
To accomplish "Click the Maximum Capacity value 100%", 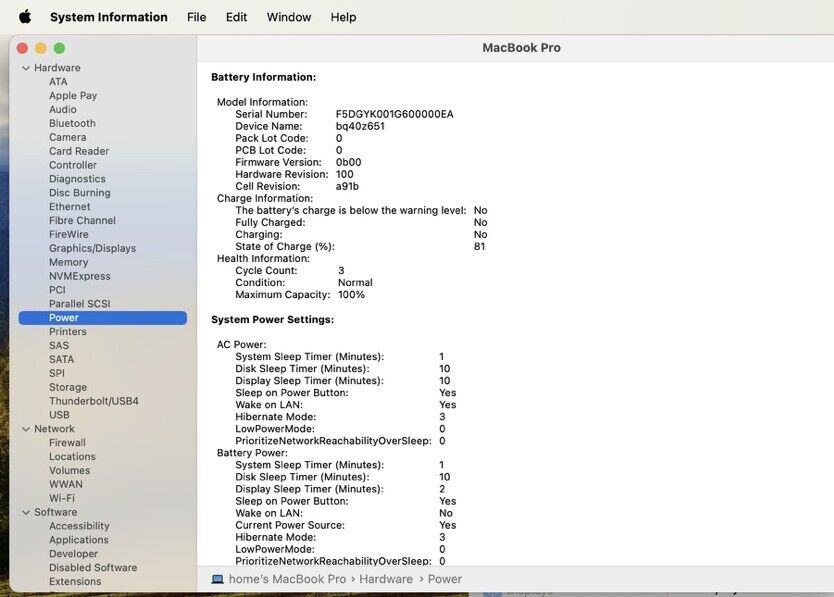I will [351, 295].
